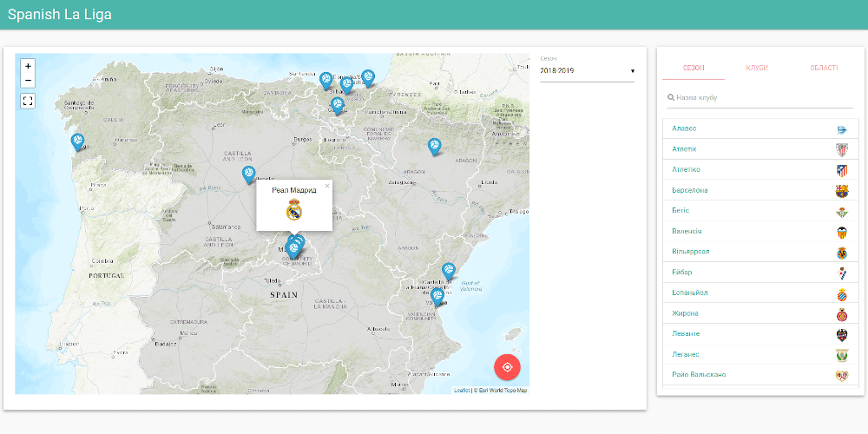This screenshot has height=434, width=868.
Task: Click the Вільярреал club crest
Action: click(x=842, y=253)
